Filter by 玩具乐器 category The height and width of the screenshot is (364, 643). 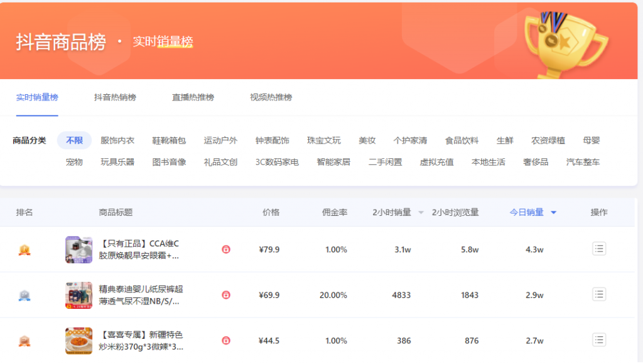pos(117,163)
